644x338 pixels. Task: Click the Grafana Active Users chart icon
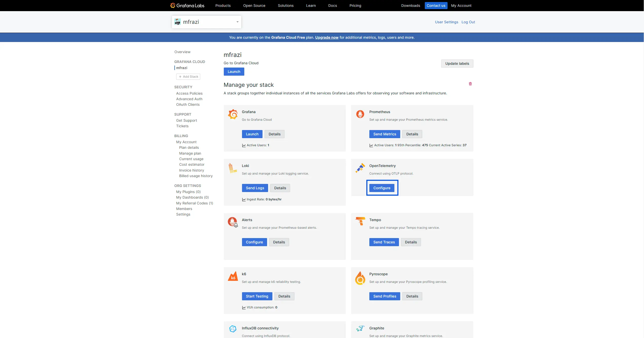[x=244, y=145]
